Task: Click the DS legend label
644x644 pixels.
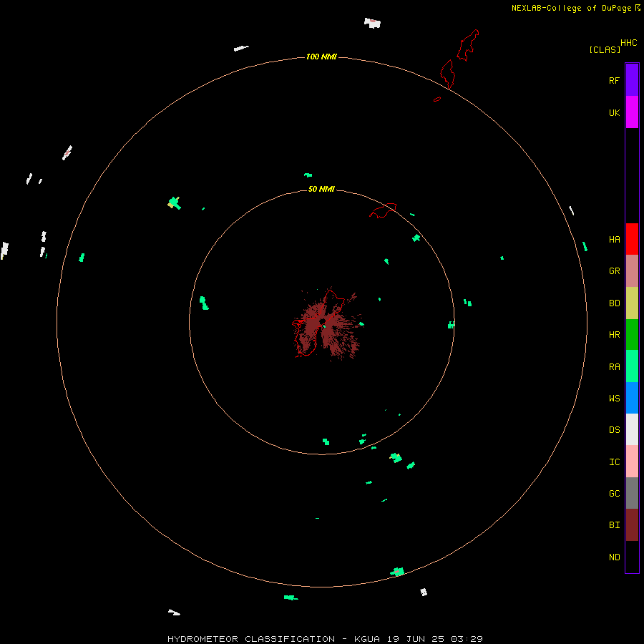Action: [614, 430]
